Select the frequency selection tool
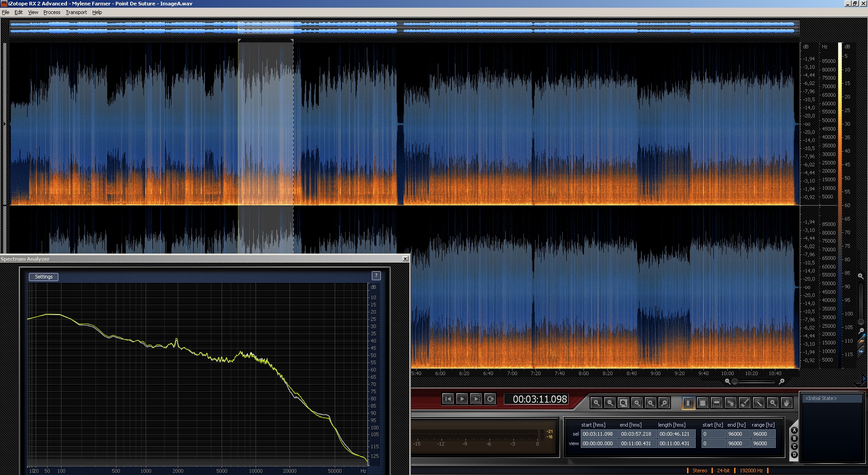868x475 pixels. (716, 403)
